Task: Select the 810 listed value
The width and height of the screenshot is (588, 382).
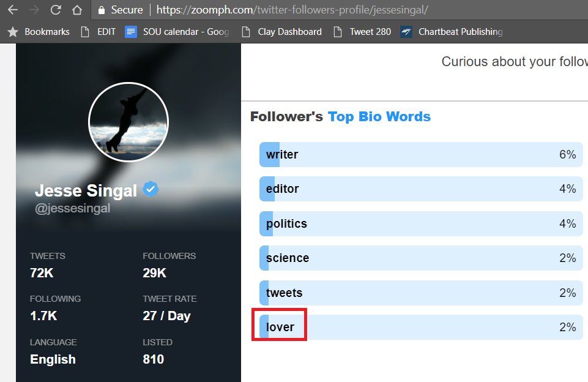Action: 154,359
